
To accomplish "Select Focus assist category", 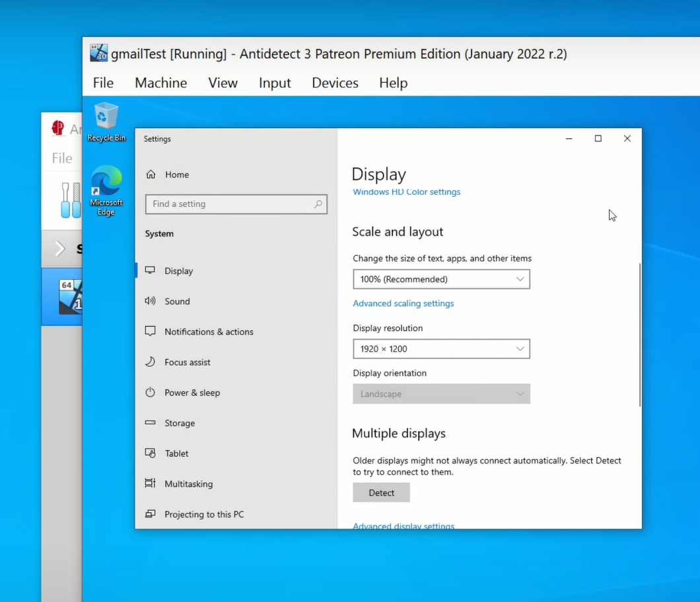I will pyautogui.click(x=236, y=361).
